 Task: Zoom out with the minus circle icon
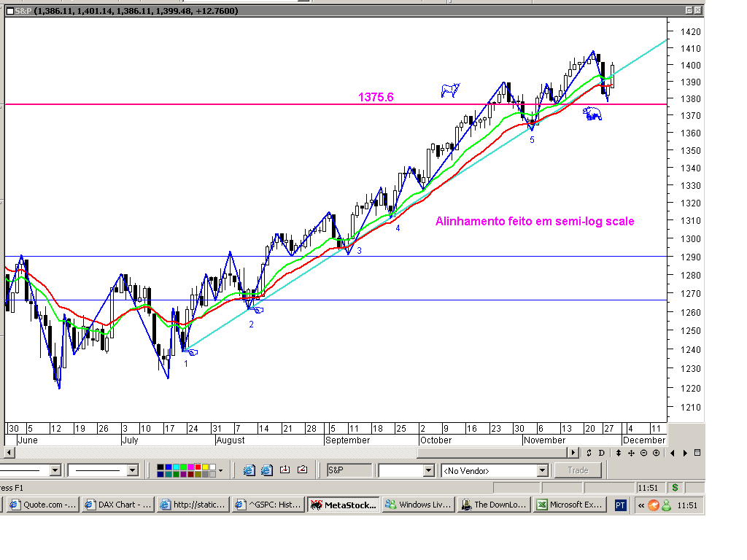643,453
